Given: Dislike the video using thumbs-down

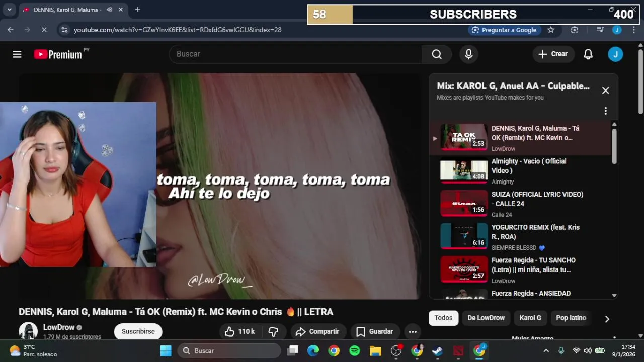Looking at the screenshot, I should (273, 331).
